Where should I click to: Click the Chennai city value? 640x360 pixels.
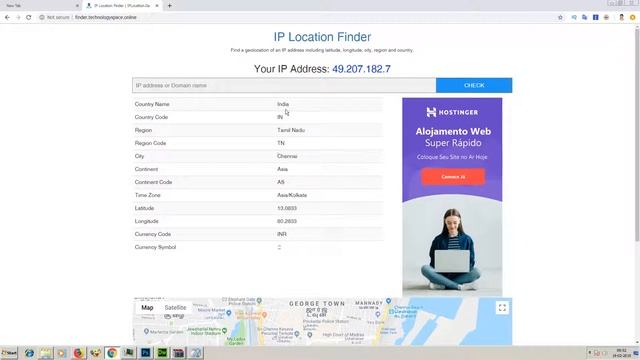click(x=287, y=156)
